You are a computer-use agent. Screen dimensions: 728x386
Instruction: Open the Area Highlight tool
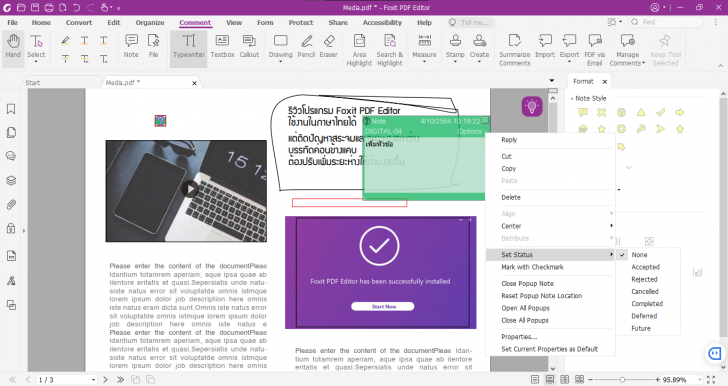pos(359,50)
